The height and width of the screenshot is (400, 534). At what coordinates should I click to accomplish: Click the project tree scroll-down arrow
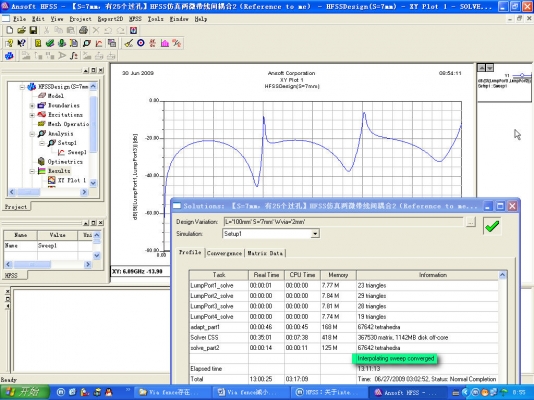coord(93,183)
